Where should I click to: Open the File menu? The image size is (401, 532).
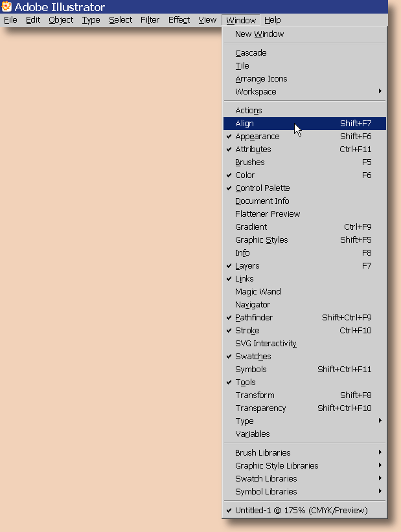[10, 20]
